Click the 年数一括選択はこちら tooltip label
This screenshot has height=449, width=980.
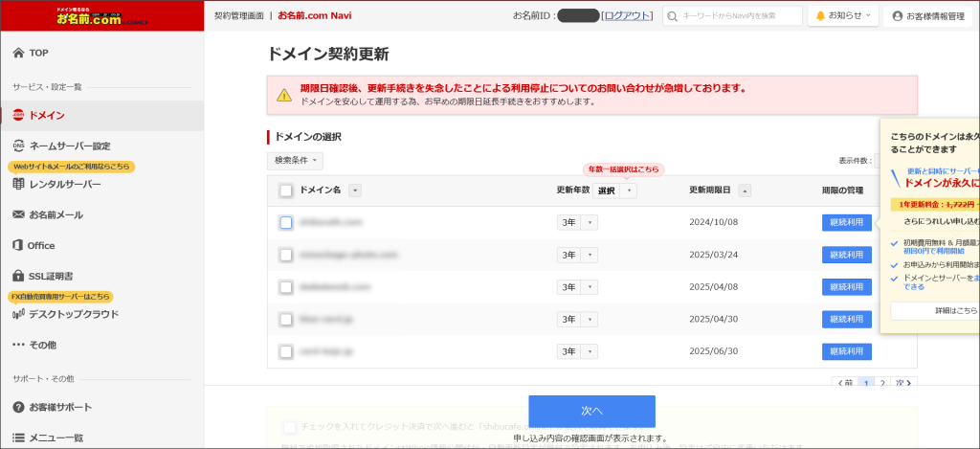point(623,169)
